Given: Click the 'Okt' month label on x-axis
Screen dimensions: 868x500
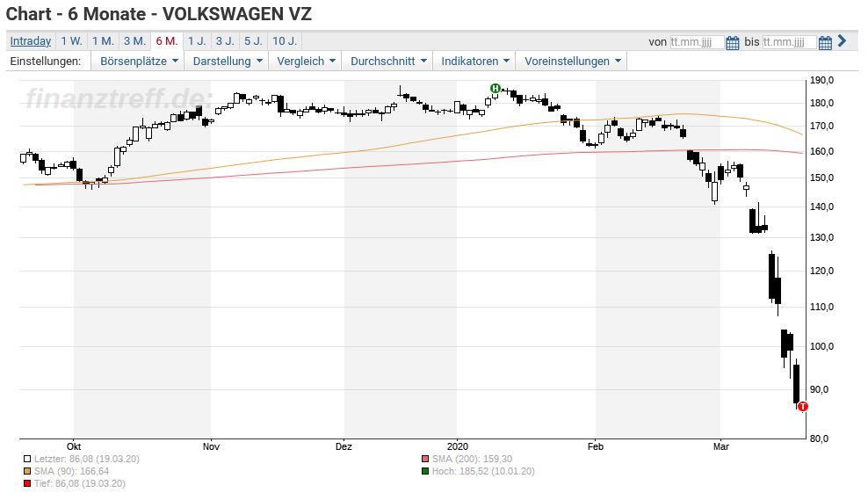Looking at the screenshot, I should coord(74,446).
